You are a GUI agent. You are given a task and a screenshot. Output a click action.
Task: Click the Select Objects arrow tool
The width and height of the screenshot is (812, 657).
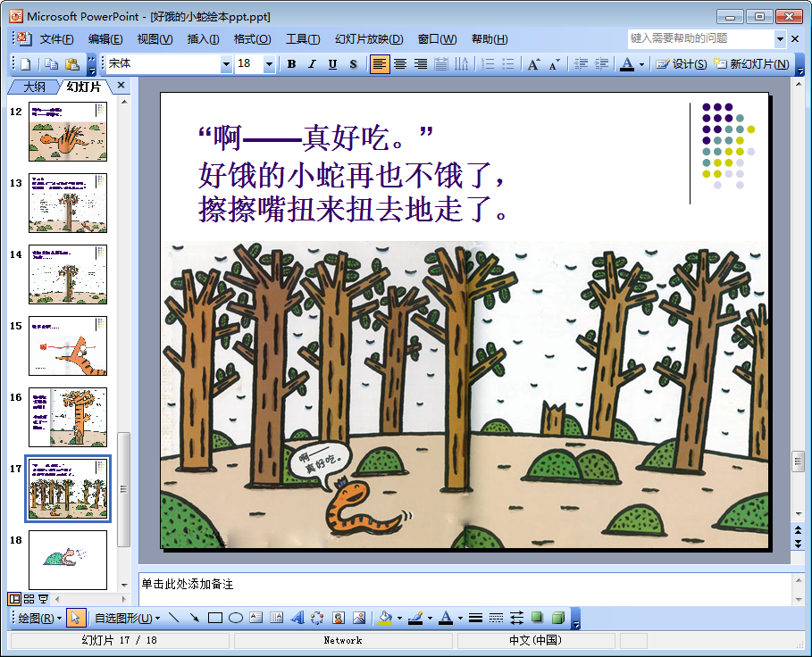(x=76, y=619)
